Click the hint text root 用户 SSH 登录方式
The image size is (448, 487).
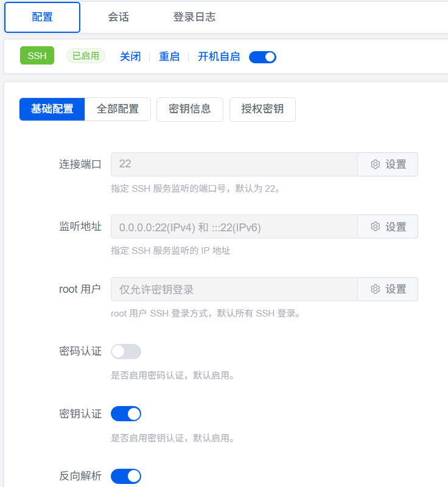206,314
